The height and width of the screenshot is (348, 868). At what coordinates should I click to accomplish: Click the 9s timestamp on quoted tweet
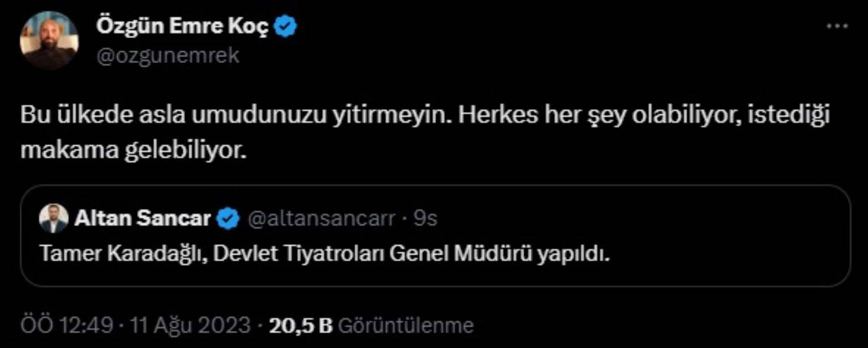425,218
